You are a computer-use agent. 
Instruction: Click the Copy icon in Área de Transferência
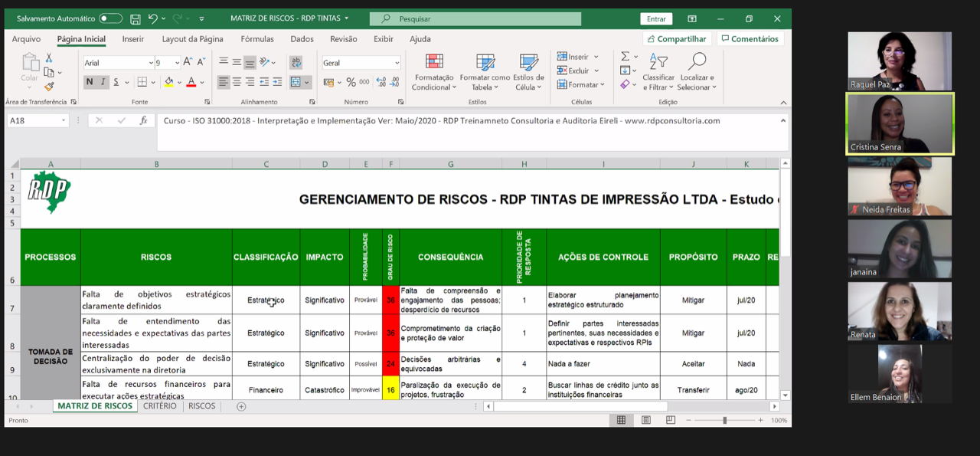pos(49,72)
